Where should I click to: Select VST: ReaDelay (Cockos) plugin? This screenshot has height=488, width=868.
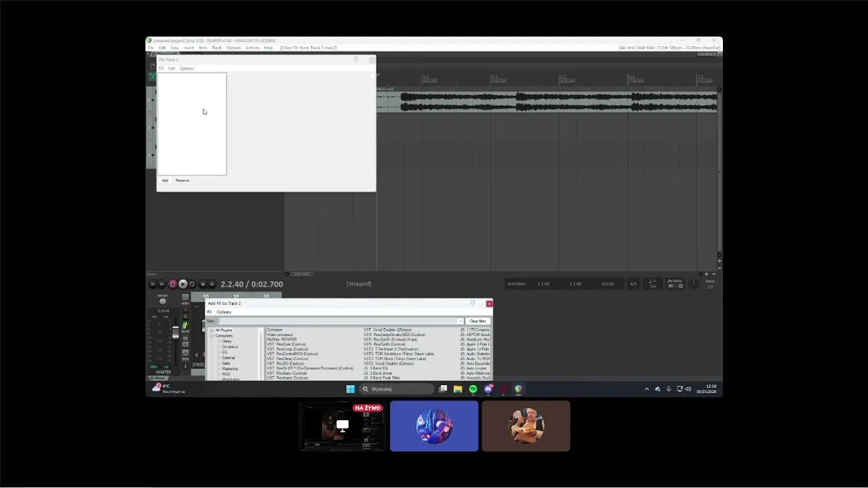pyautogui.click(x=288, y=359)
